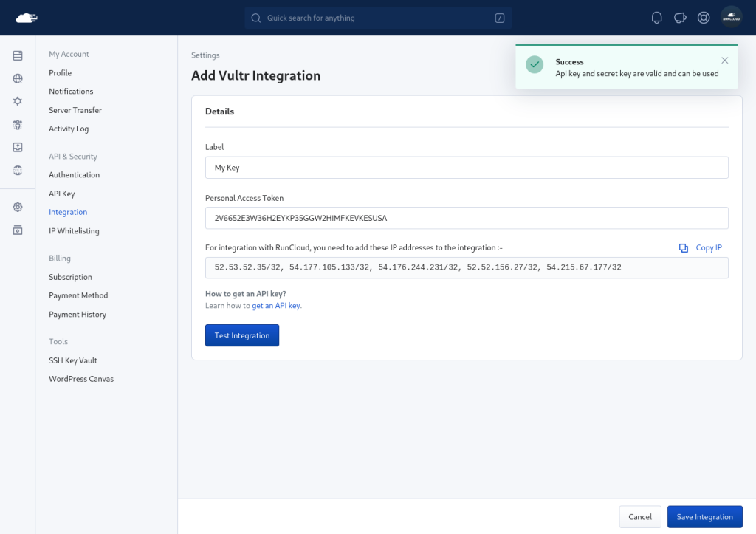Click the Test Integration button
This screenshot has height=534, width=756.
point(242,335)
